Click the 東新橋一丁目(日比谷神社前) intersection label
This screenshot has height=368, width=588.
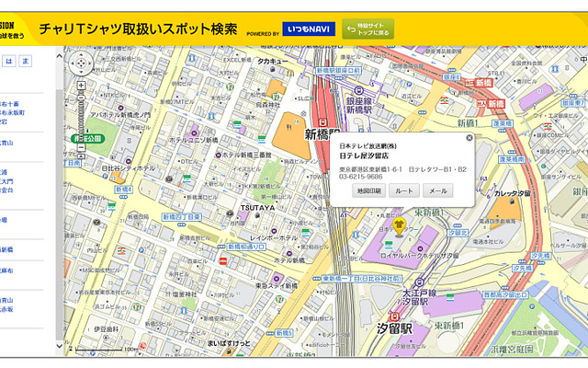362,279
